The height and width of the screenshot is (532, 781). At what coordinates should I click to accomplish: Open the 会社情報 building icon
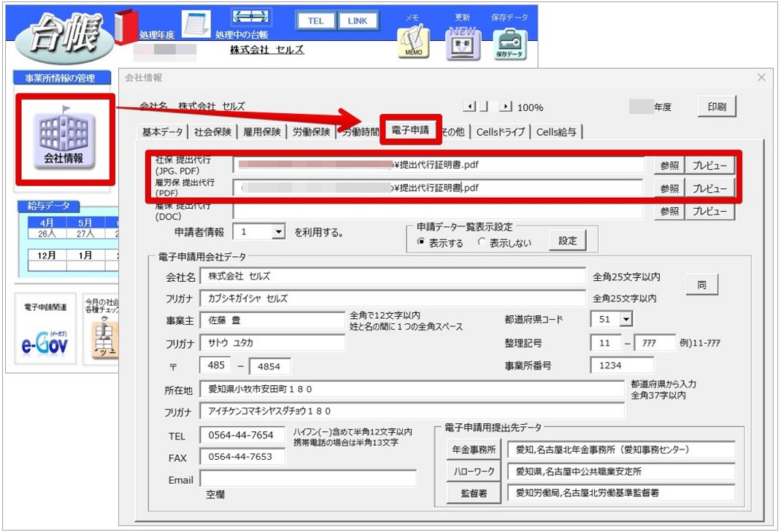click(x=64, y=139)
